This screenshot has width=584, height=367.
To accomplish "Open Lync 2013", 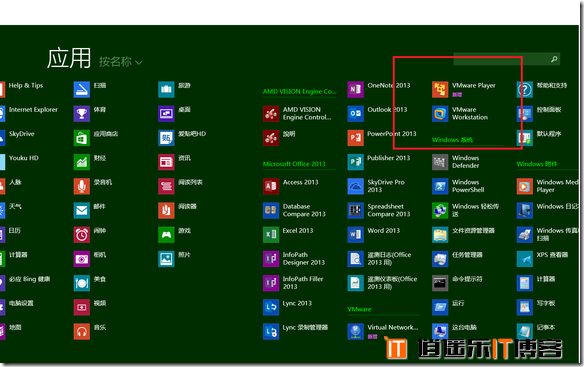I will click(288, 307).
